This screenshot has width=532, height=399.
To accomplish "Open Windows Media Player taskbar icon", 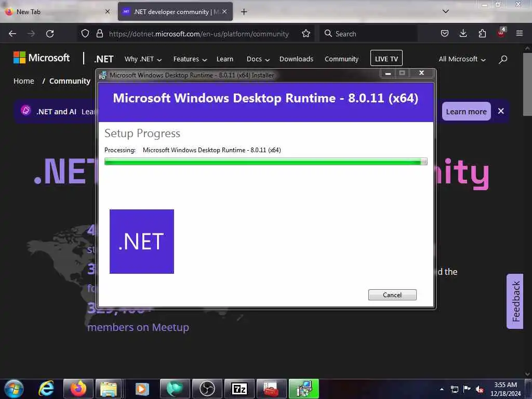I will 142,389.
